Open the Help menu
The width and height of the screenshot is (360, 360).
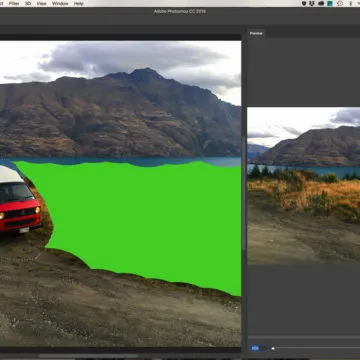(79, 3)
